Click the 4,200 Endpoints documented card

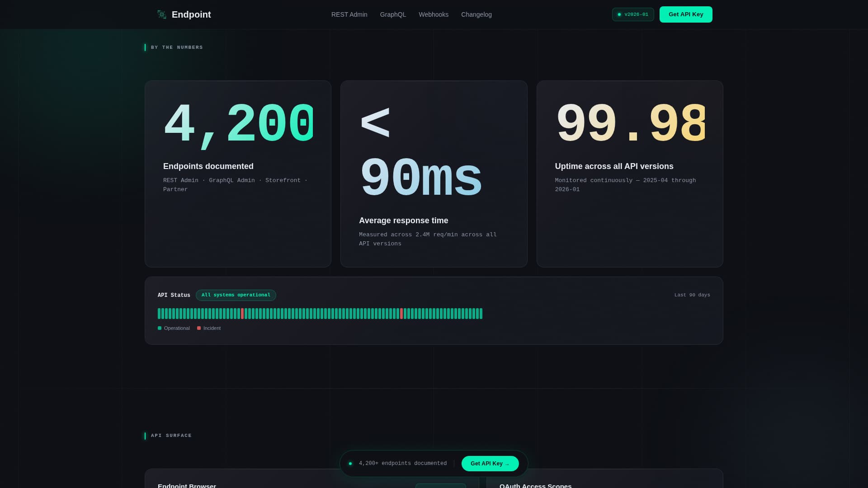pyautogui.click(x=238, y=174)
